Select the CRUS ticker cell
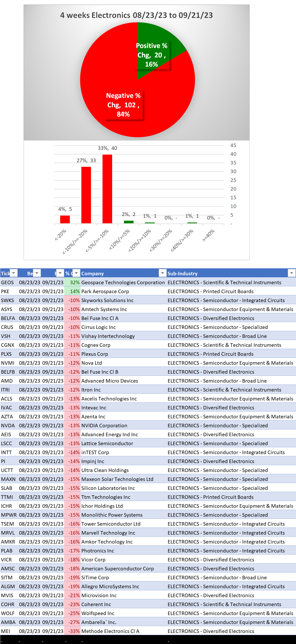The image size is (296, 644). [x=9, y=327]
